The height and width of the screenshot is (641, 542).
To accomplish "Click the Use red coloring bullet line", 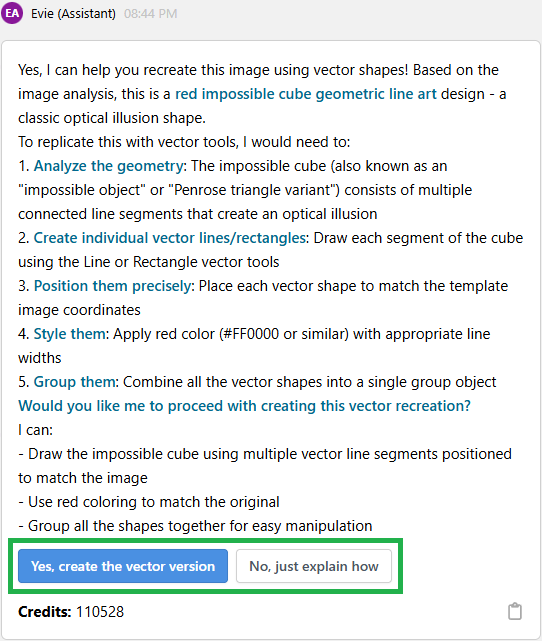I will (x=149, y=502).
